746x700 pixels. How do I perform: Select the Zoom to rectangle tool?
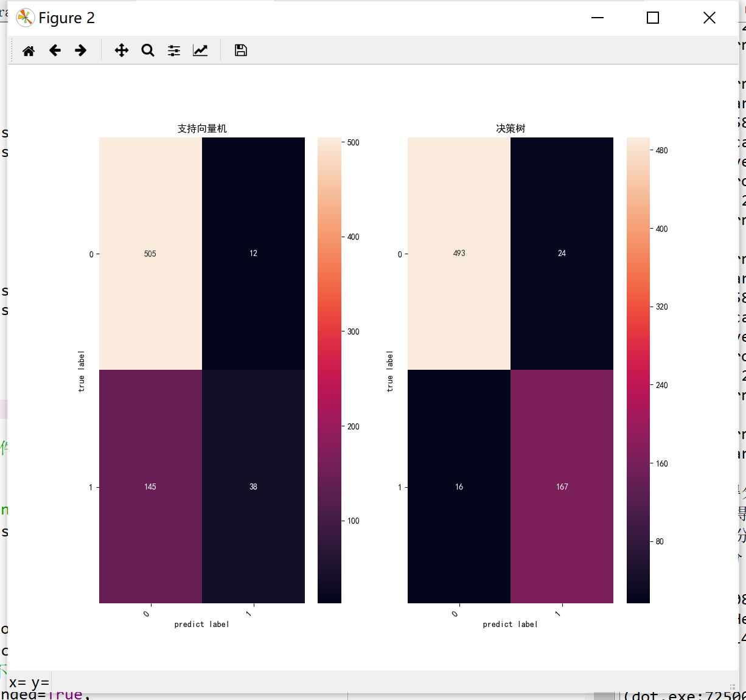tap(148, 50)
